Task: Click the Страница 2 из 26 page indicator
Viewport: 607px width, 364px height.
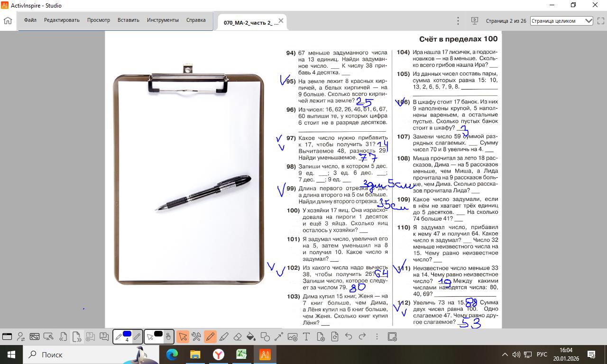Action: point(506,21)
